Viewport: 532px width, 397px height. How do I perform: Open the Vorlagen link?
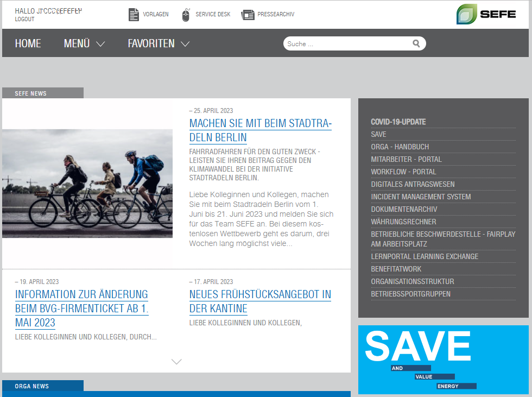(x=156, y=14)
